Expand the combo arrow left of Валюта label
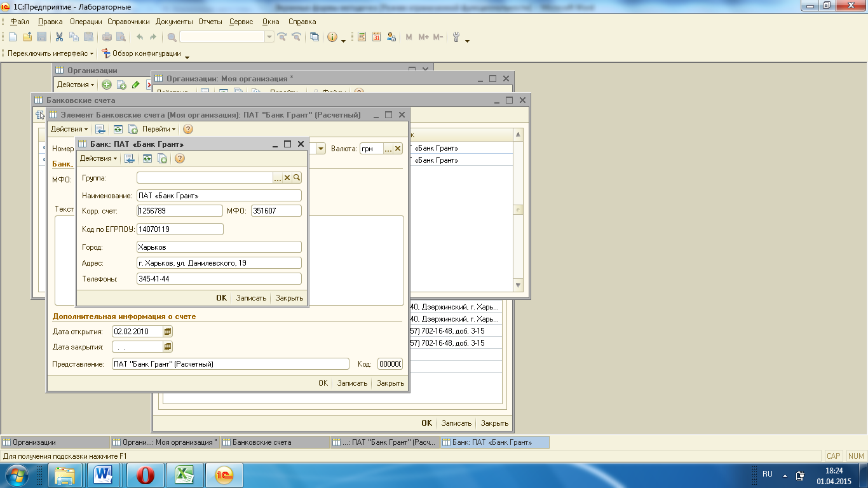The width and height of the screenshot is (868, 488). pos(321,148)
